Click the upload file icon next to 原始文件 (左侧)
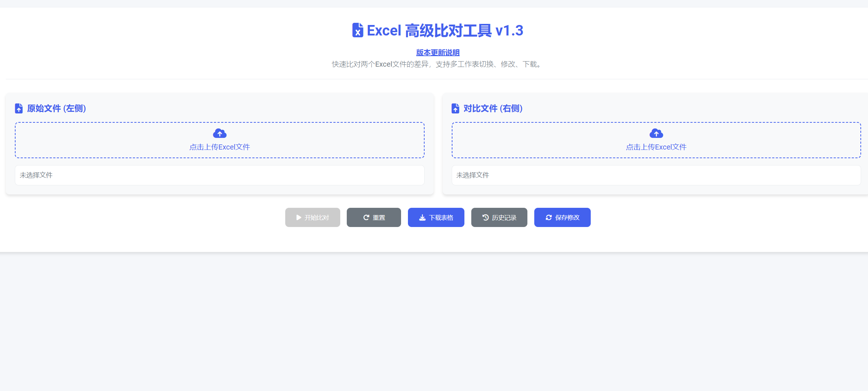 coord(18,108)
